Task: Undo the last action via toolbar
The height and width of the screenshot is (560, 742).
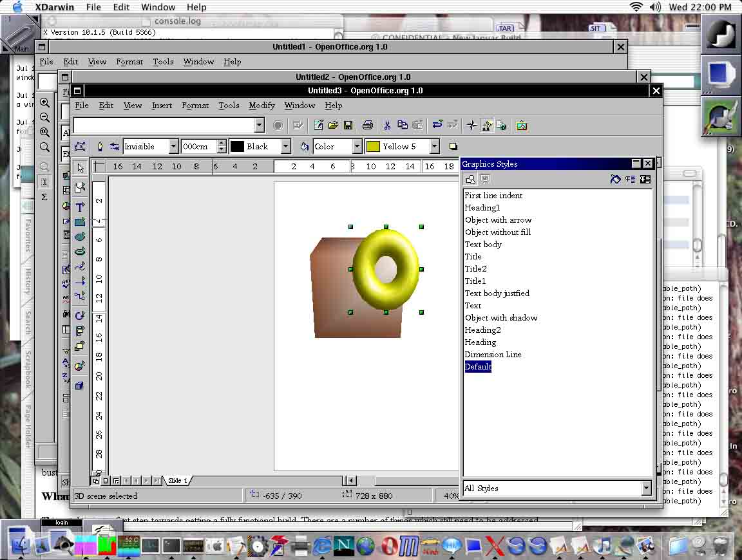Action: [437, 126]
